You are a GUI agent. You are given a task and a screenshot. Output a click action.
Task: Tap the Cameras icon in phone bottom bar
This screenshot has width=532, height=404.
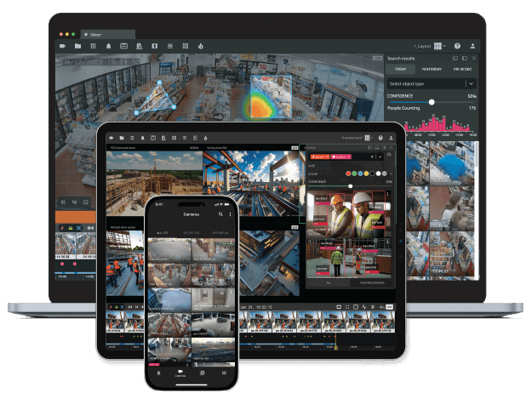(x=180, y=373)
